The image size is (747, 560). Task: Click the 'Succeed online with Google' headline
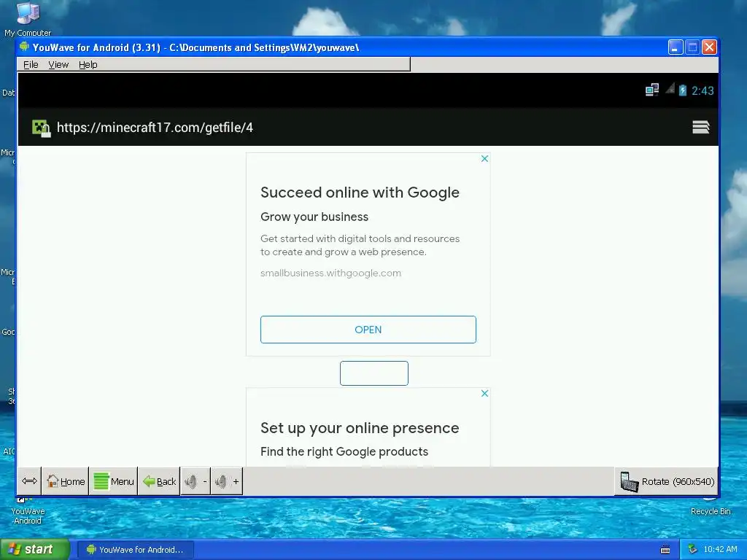360,192
